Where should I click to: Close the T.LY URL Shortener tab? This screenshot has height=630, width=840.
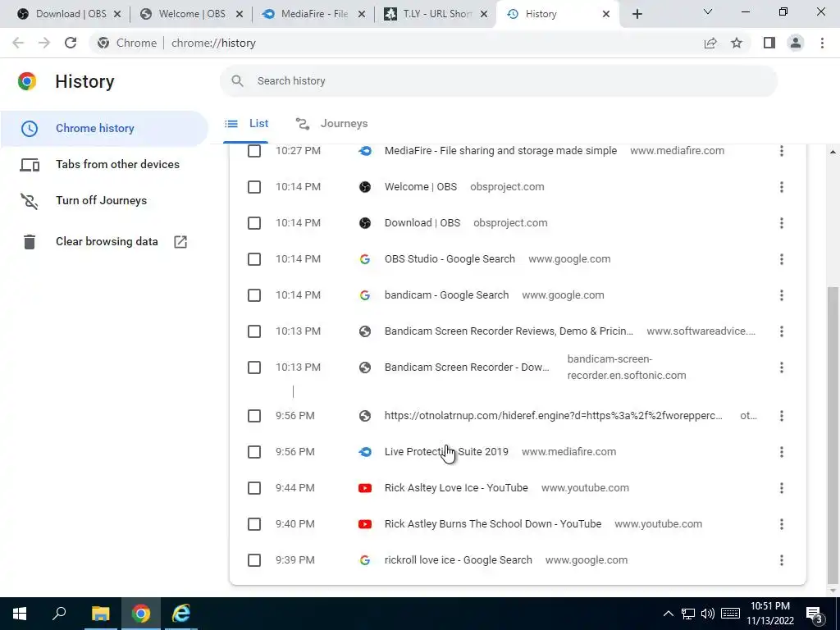pyautogui.click(x=484, y=14)
